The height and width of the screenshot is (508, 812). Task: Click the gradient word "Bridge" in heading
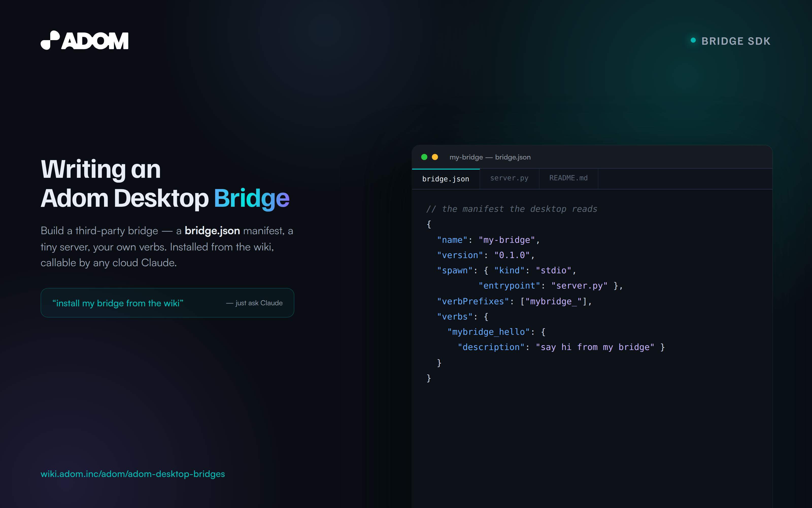coord(252,199)
